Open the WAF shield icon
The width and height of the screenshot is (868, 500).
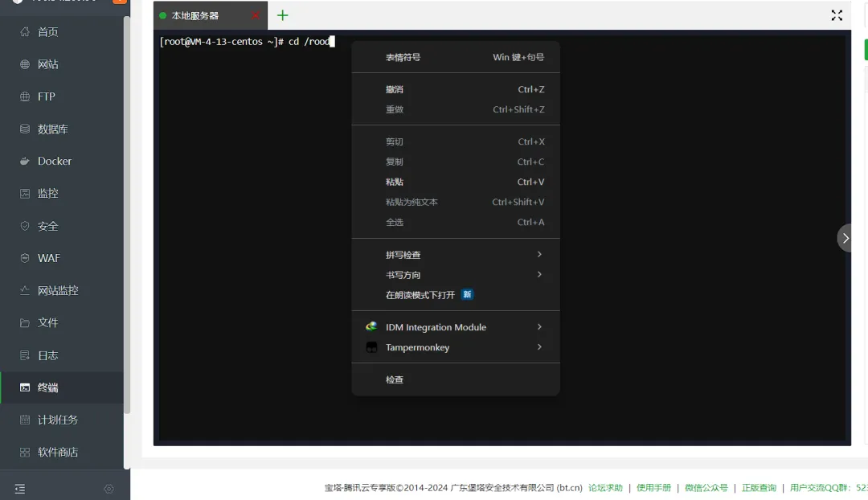coord(24,258)
